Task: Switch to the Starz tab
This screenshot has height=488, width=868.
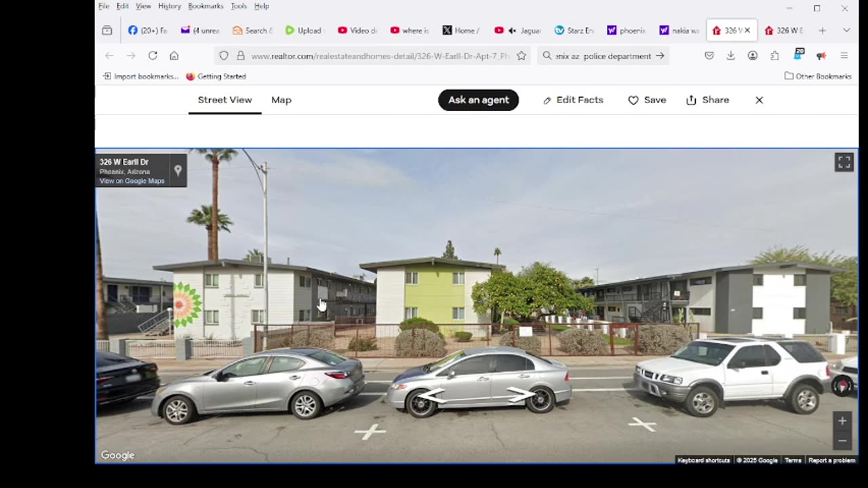Action: pyautogui.click(x=574, y=30)
